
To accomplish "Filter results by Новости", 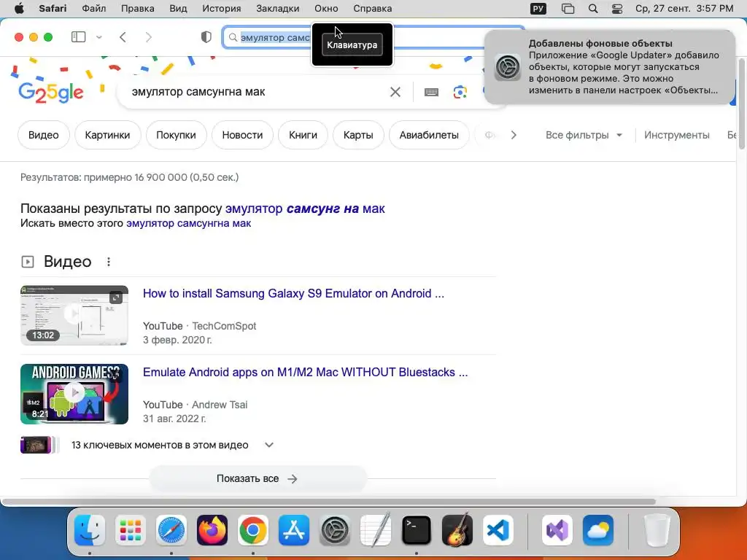I will 242,135.
